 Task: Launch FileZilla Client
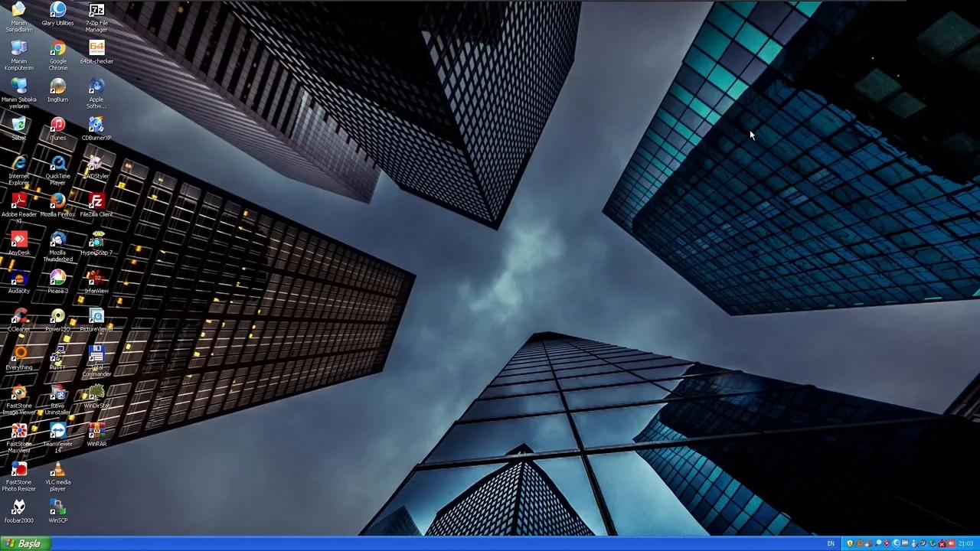(96, 203)
